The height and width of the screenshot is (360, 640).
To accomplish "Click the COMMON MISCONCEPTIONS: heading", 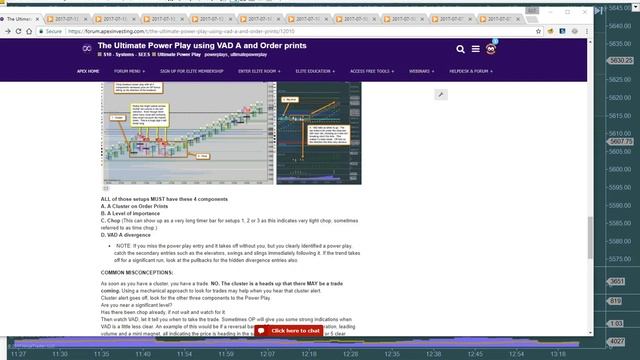I will point(137,272).
